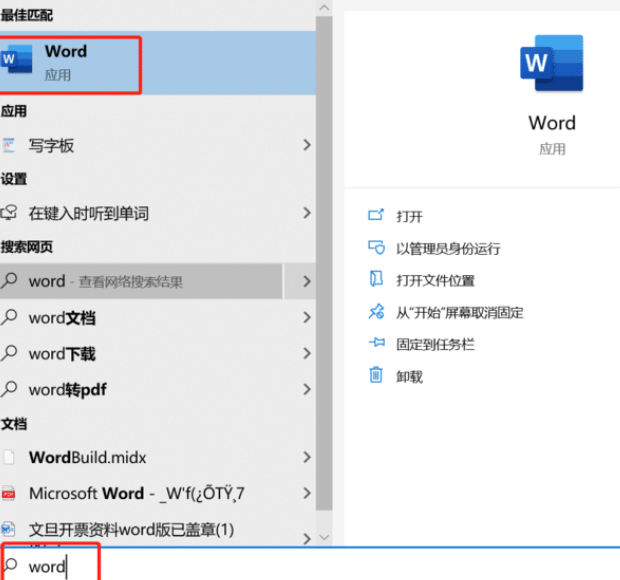Click the search icon beside word下载
This screenshot has height=580, width=620.
[x=9, y=353]
